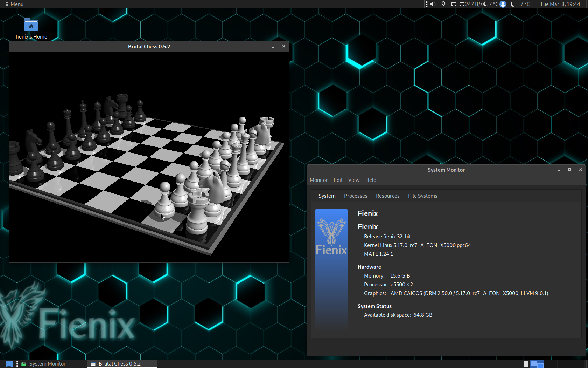Viewport: 588px width, 368px height.
Task: Follow the underlined Fenix link
Action: 367,213
